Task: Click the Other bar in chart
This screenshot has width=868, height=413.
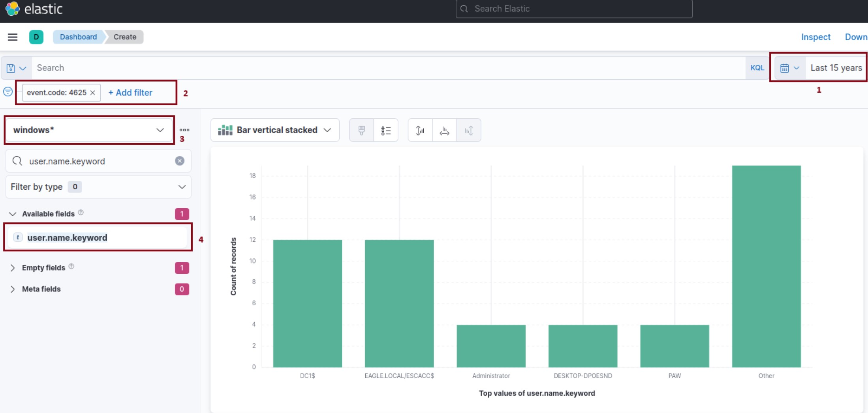Action: (x=767, y=266)
